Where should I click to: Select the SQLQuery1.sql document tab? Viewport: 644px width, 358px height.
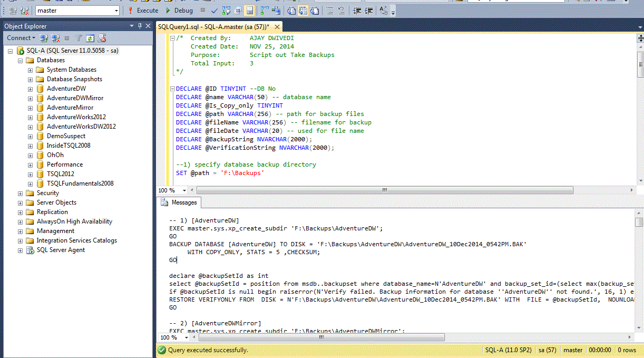[213, 27]
